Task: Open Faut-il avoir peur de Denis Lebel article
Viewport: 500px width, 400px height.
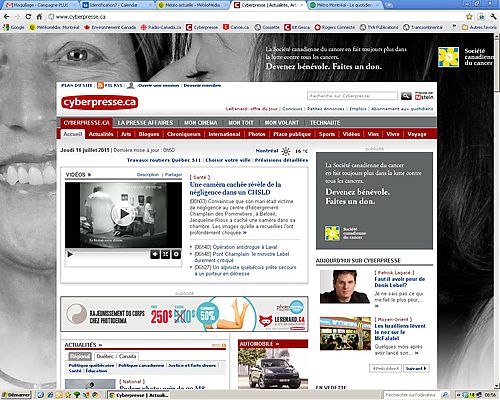Action: [400, 282]
